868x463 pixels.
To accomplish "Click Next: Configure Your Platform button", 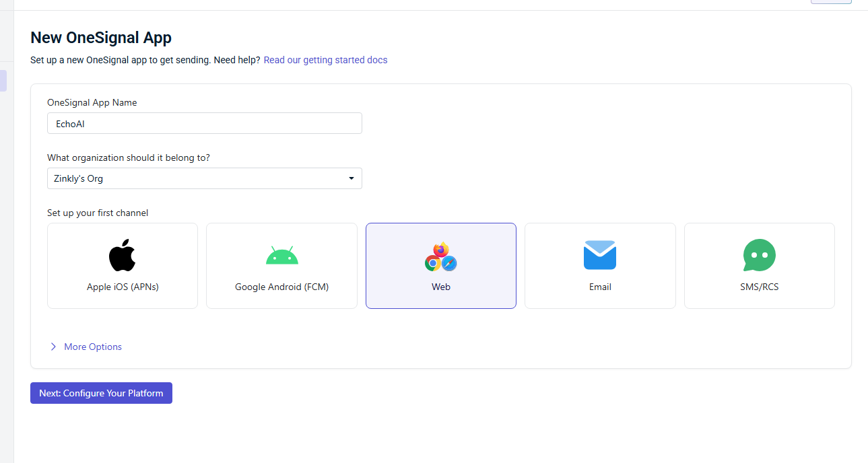I will (x=101, y=393).
